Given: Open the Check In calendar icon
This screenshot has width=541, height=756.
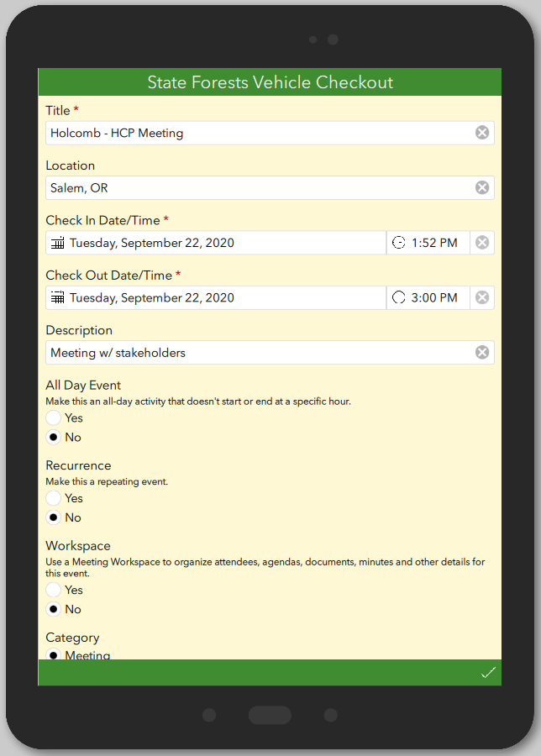Looking at the screenshot, I should pos(58,243).
